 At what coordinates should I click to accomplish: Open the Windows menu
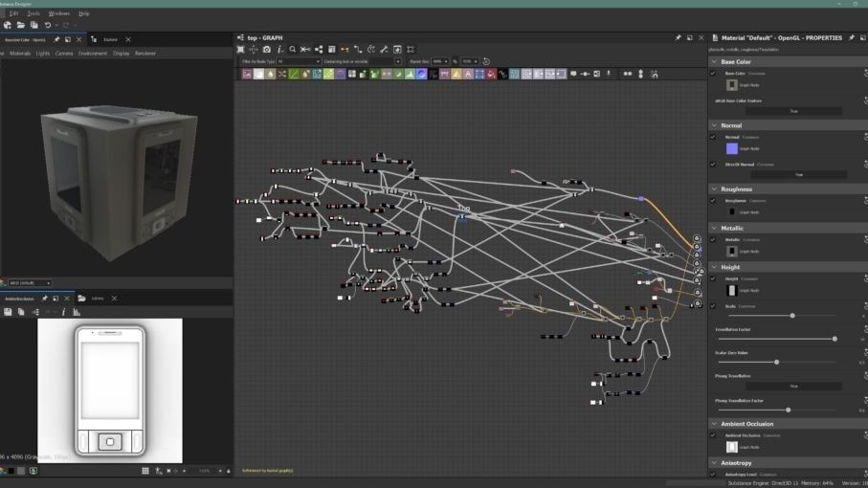coord(58,13)
